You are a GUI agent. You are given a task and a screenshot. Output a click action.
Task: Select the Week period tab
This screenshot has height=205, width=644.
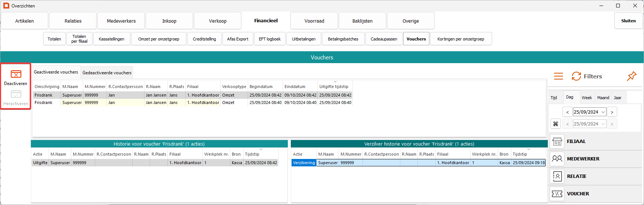586,98
